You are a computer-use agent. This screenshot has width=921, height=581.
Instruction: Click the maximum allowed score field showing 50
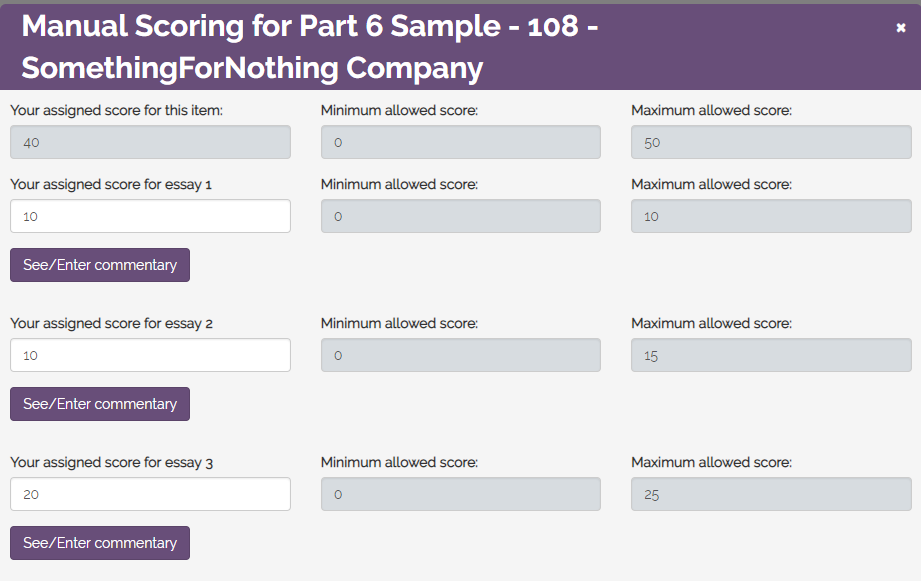770,141
